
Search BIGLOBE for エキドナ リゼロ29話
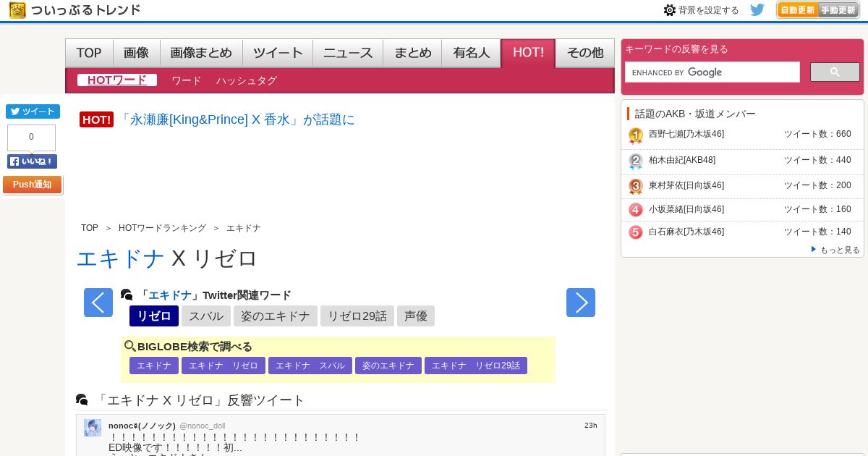coord(476,366)
